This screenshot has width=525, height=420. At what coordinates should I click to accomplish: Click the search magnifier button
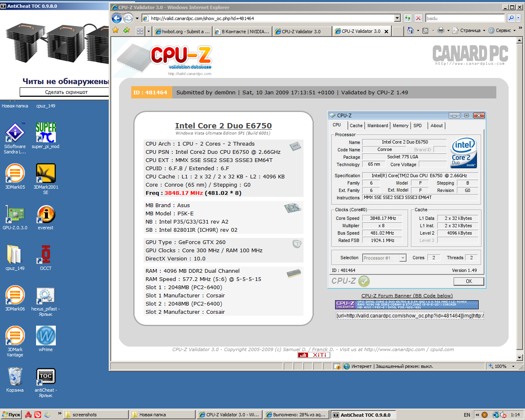[x=511, y=18]
